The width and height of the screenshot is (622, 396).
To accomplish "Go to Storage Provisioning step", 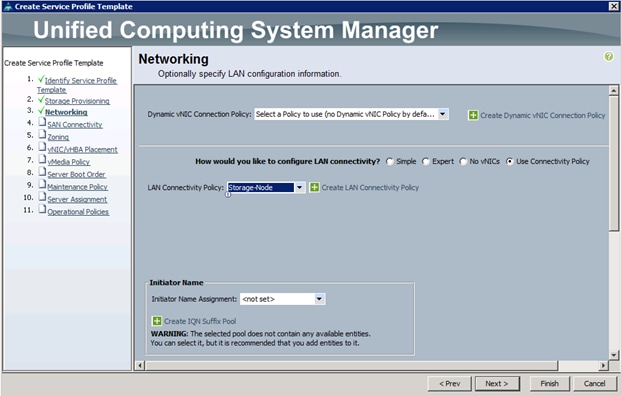I will coord(77,101).
